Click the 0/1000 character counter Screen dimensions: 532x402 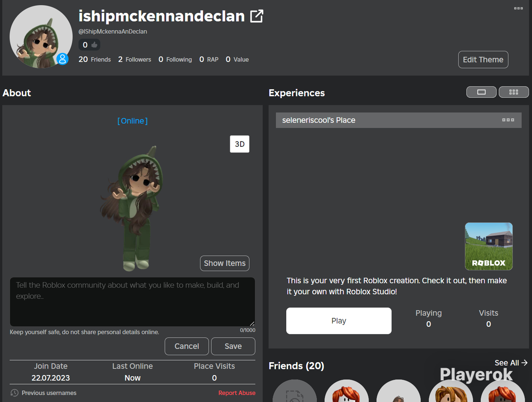(248, 330)
